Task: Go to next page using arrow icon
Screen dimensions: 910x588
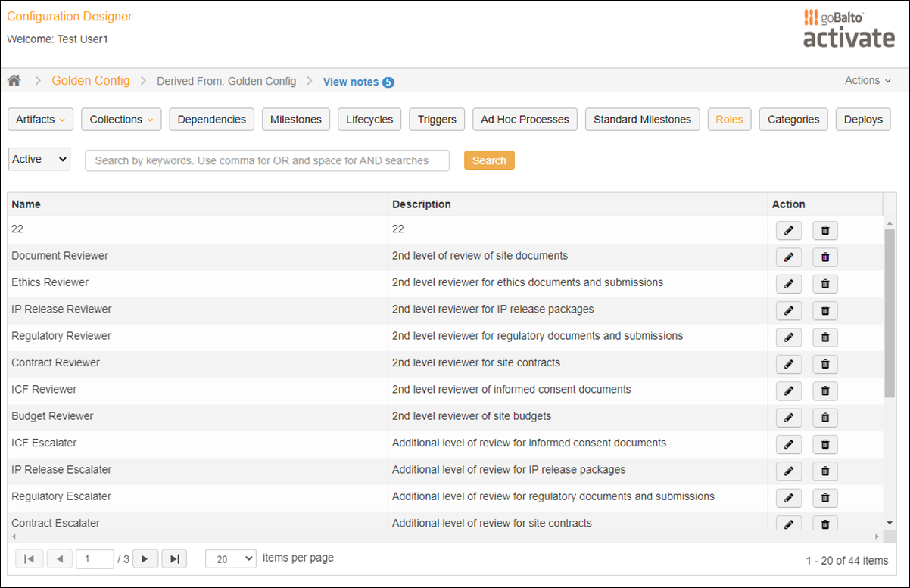Action: pos(145,558)
